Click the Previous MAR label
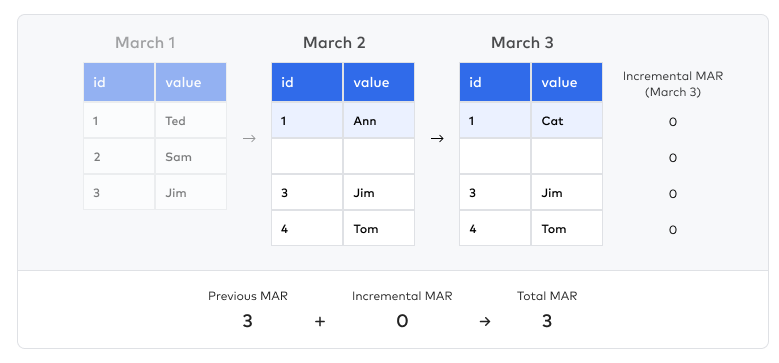 click(248, 296)
